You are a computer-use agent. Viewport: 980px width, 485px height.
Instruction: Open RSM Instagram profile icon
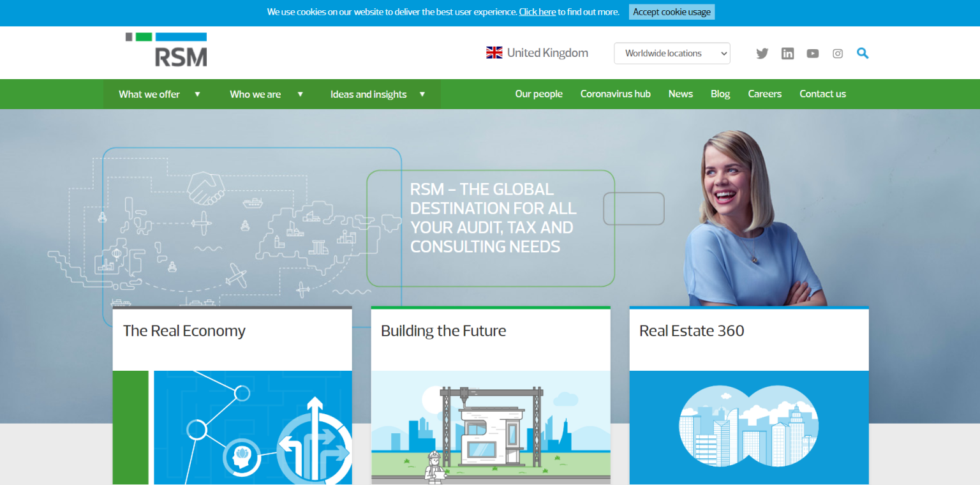[838, 54]
